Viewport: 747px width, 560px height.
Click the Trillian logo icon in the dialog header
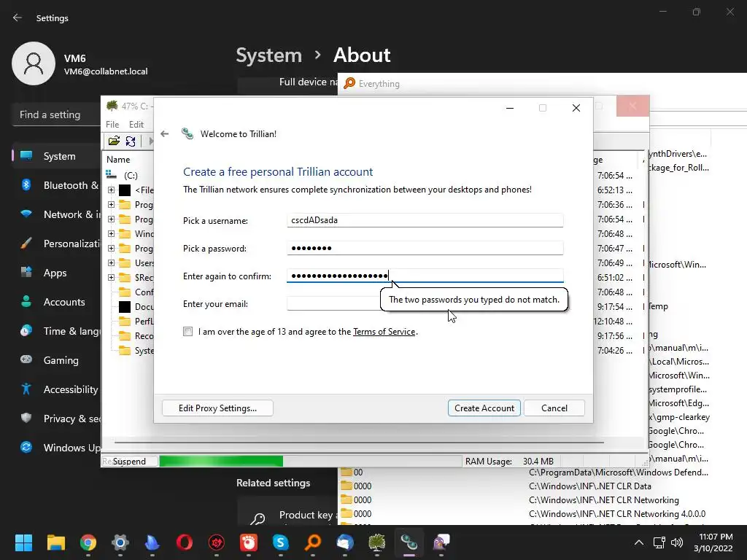coord(187,134)
